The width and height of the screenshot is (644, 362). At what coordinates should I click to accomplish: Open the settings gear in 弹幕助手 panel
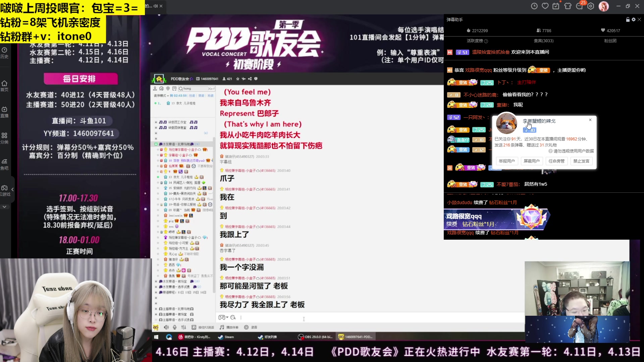tap(633, 19)
